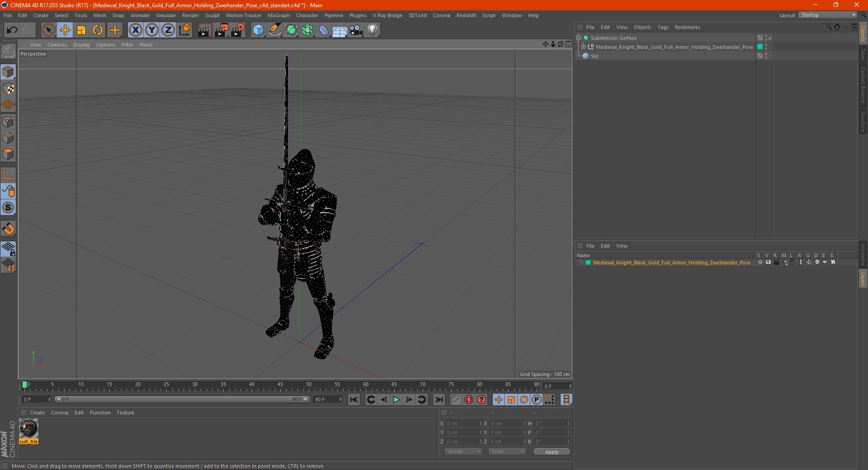This screenshot has width=868, height=470.
Task: Open the Structure side tab
Action: [863, 122]
